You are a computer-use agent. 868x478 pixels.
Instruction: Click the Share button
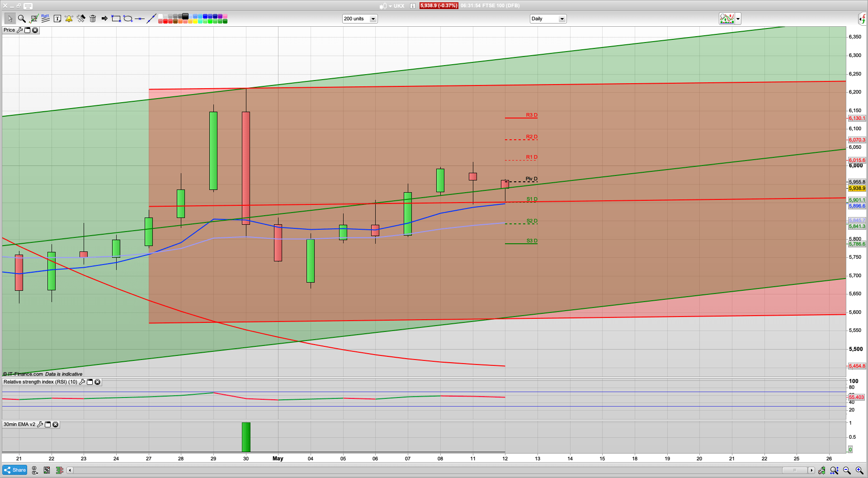pyautogui.click(x=15, y=470)
